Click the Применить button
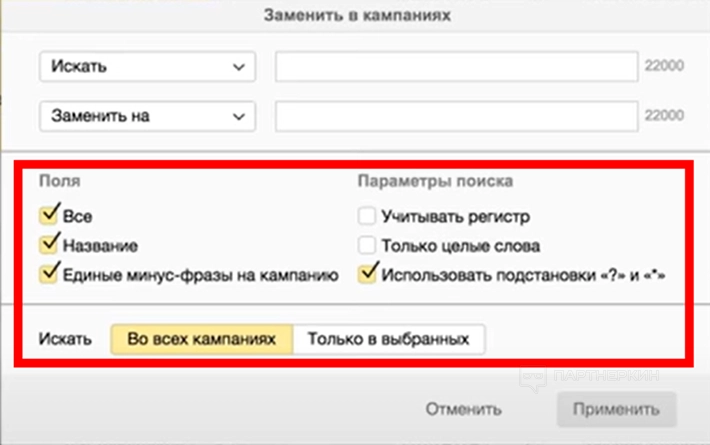 [616, 409]
